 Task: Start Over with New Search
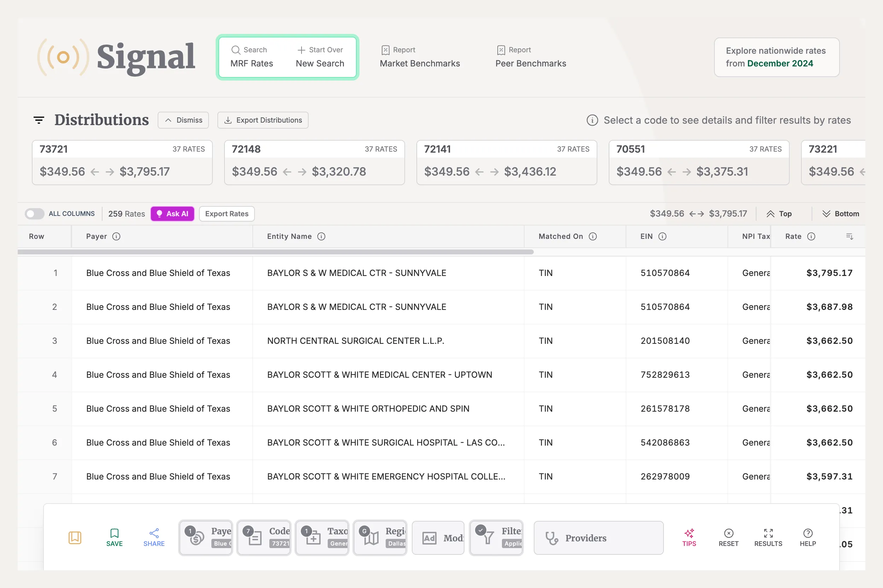tap(320, 57)
